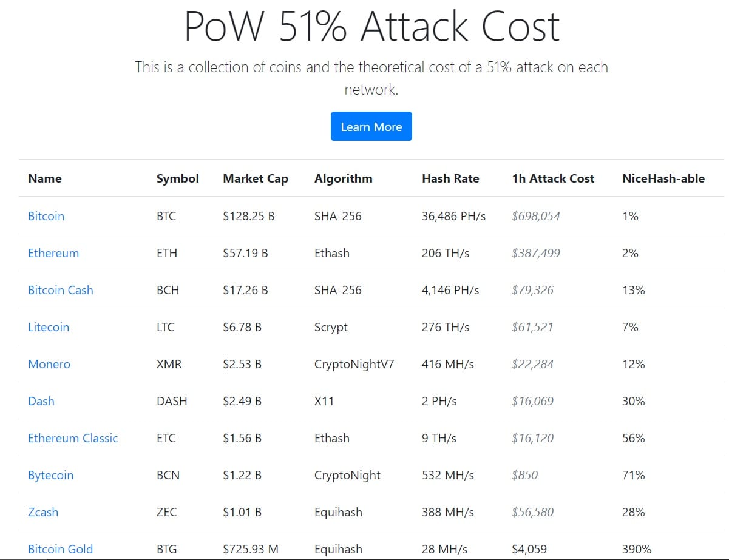The image size is (729, 560).
Task: Open the Ethereum Classic link
Action: tap(73, 438)
